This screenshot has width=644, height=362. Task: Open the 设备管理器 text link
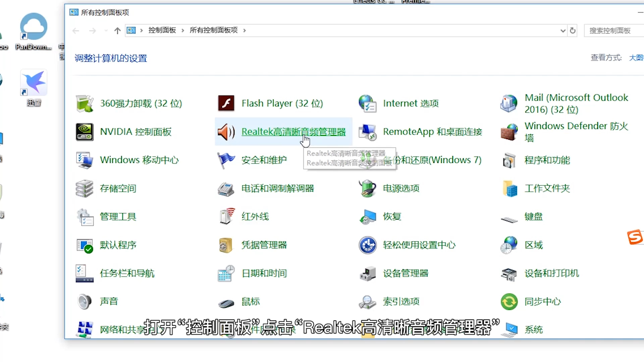(x=406, y=273)
